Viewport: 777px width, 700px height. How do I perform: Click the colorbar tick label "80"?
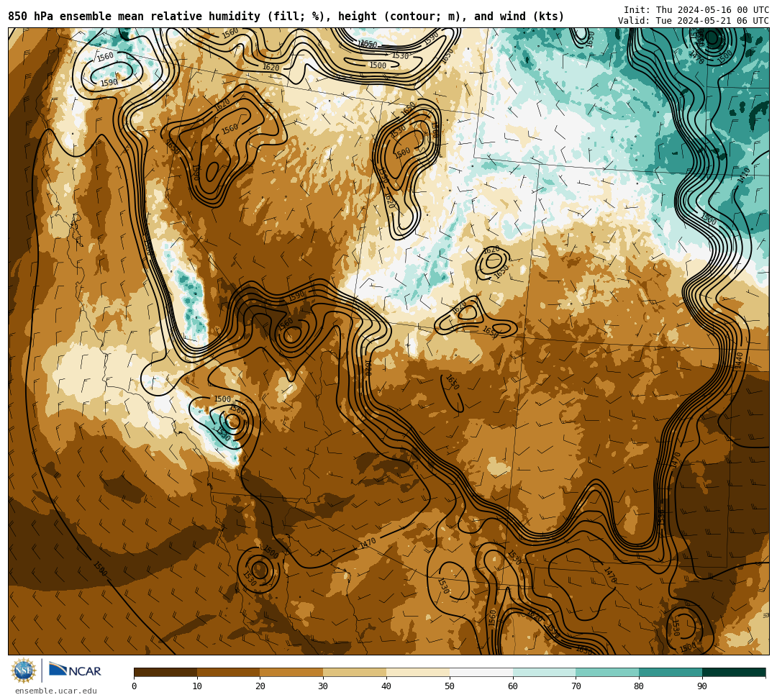[x=640, y=686]
